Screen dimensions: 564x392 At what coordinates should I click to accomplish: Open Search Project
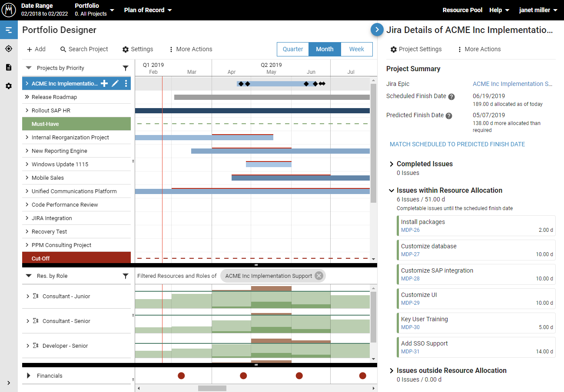84,49
